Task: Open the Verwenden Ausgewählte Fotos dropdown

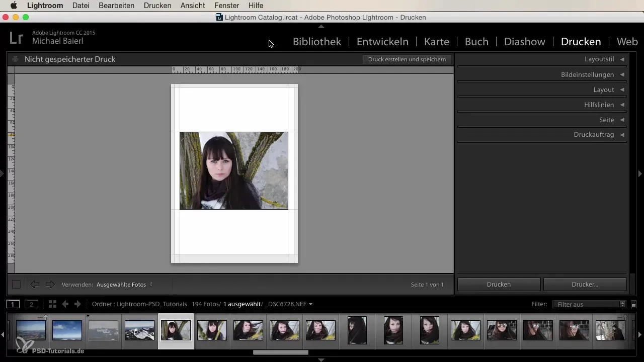Action: [124, 285]
